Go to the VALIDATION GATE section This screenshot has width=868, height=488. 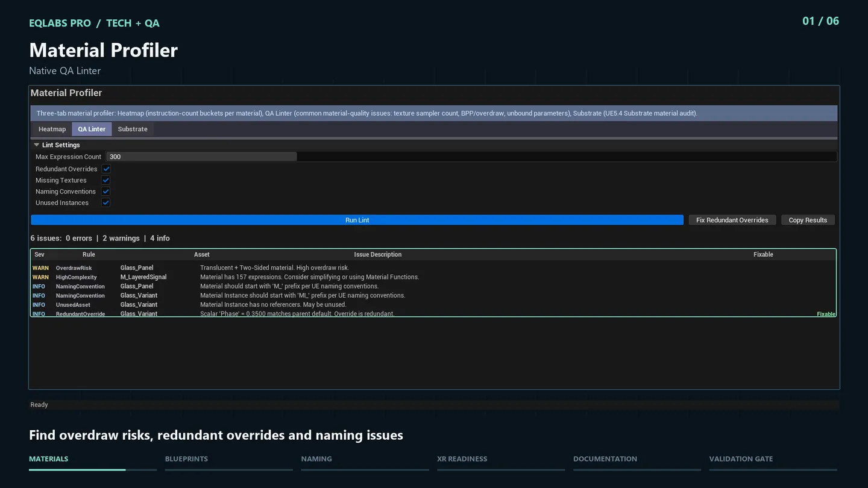point(741,459)
